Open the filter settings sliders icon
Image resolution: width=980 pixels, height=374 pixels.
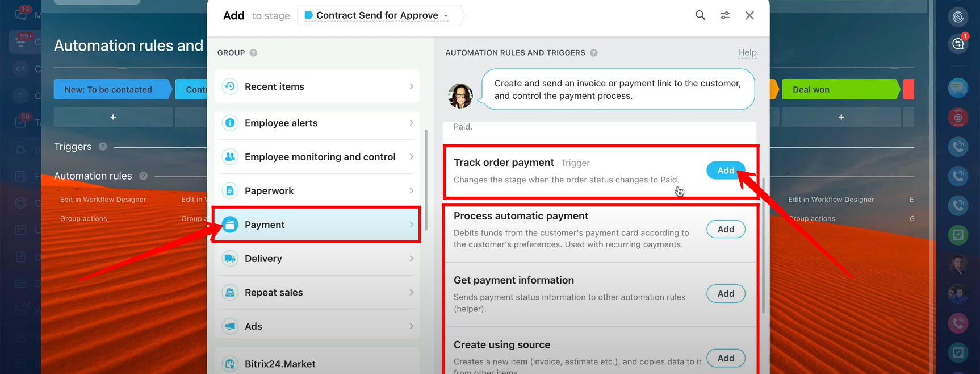pos(725,15)
